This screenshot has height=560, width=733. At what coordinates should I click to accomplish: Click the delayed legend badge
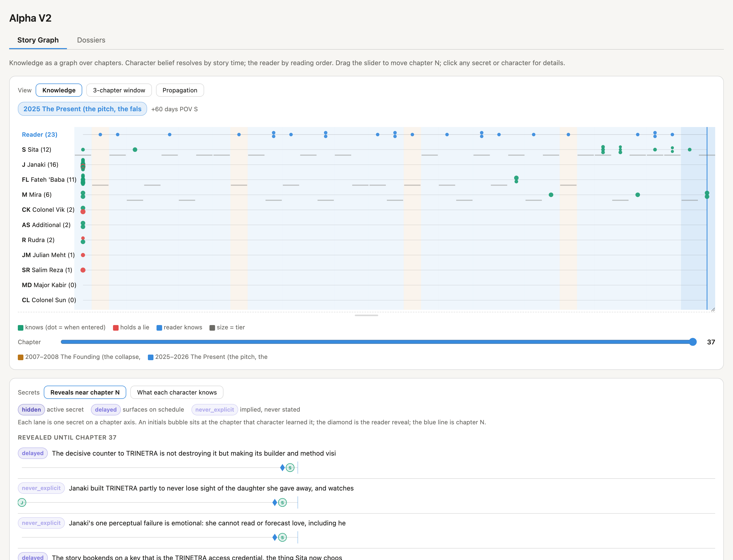106,410
